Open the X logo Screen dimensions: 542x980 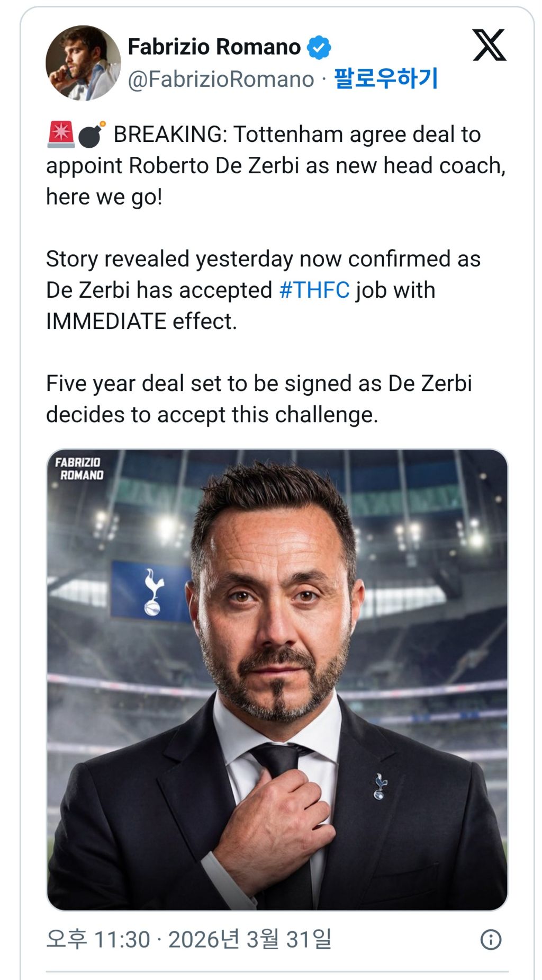click(489, 46)
